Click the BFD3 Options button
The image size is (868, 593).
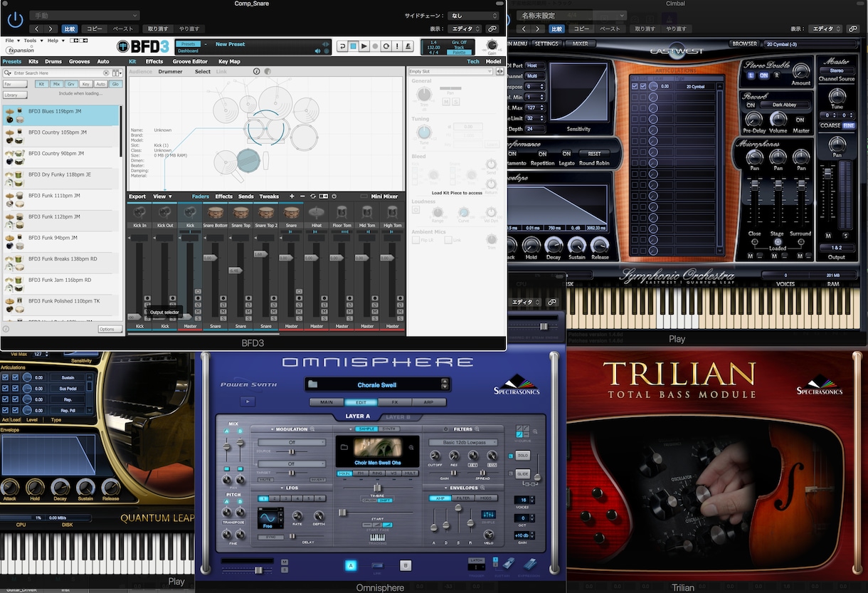coord(110,329)
